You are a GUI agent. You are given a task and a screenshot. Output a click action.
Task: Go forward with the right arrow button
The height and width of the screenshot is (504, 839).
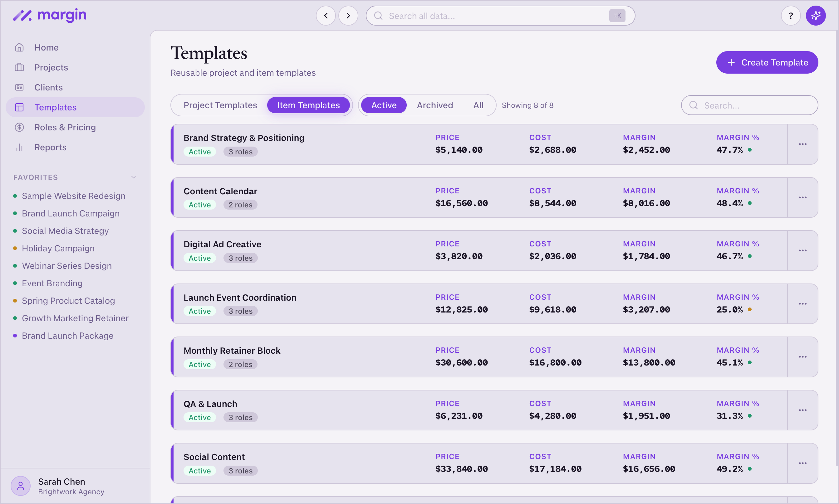click(348, 16)
